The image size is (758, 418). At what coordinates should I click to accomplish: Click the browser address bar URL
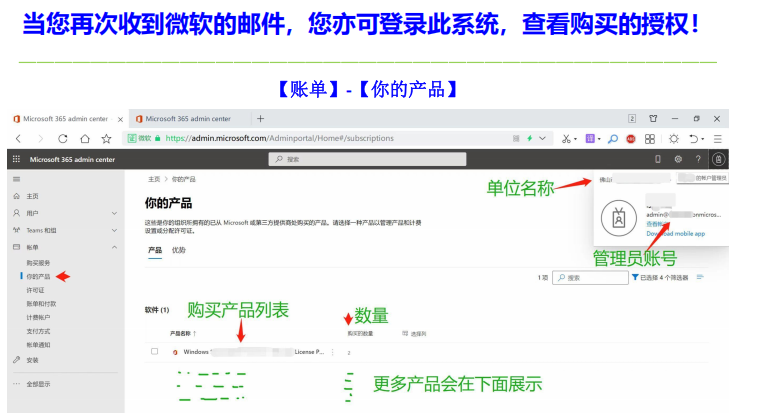pos(279,138)
